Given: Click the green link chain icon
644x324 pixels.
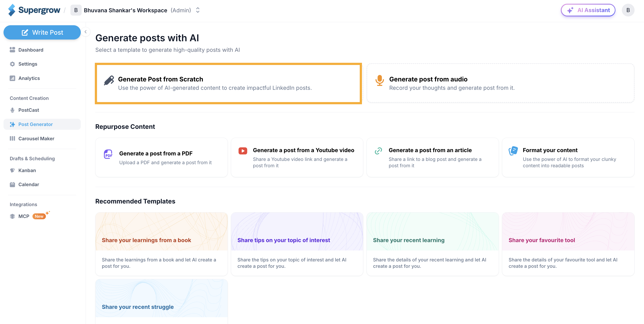Looking at the screenshot, I should tap(378, 151).
